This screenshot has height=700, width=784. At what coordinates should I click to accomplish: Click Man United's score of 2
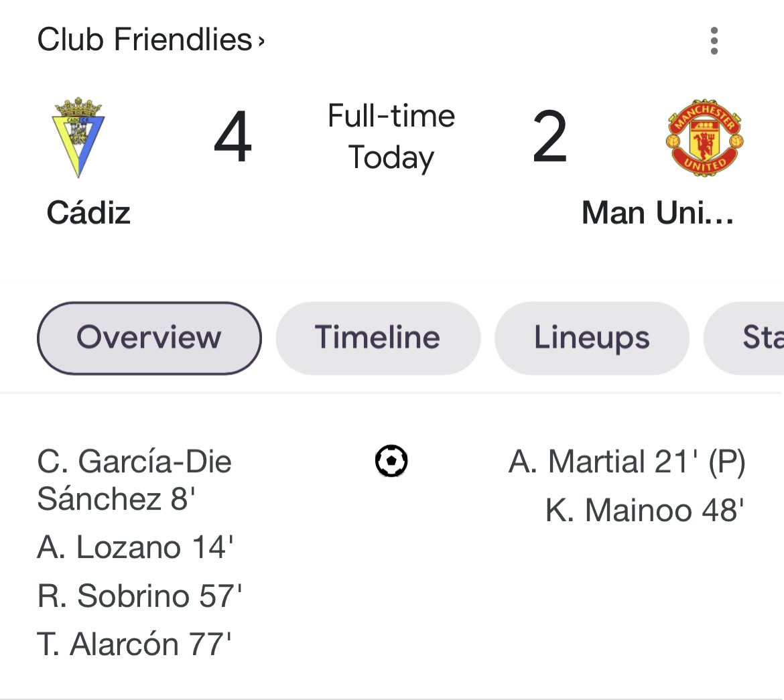click(550, 137)
